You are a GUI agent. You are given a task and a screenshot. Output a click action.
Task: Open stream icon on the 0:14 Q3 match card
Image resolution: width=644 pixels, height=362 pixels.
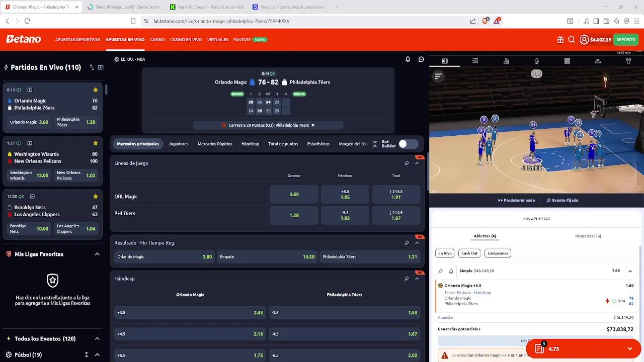coord(30,90)
